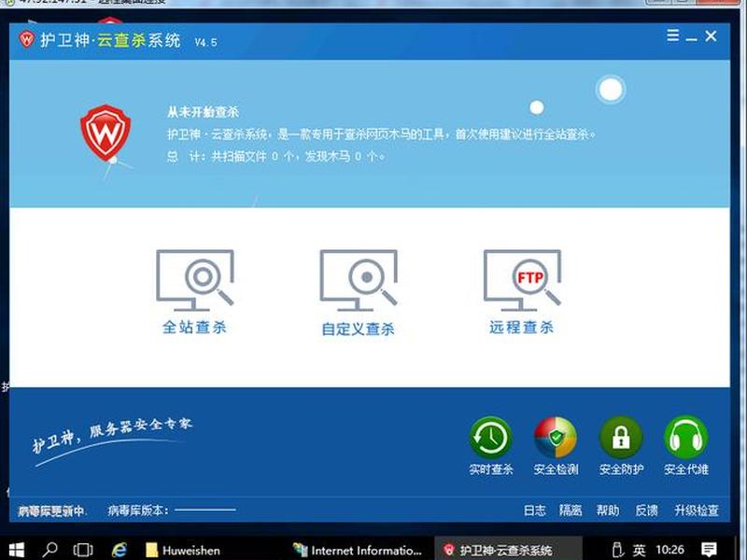Switch to the Huweishen folder taskbar item
Screen dimensions: 747x560
(x=183, y=550)
